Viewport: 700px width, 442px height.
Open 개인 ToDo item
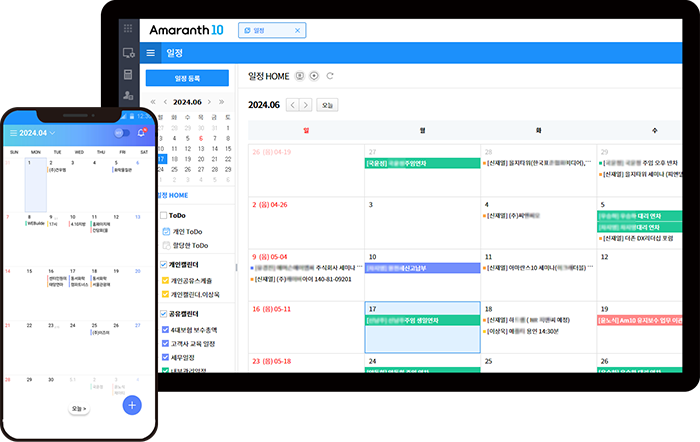pyautogui.click(x=183, y=231)
